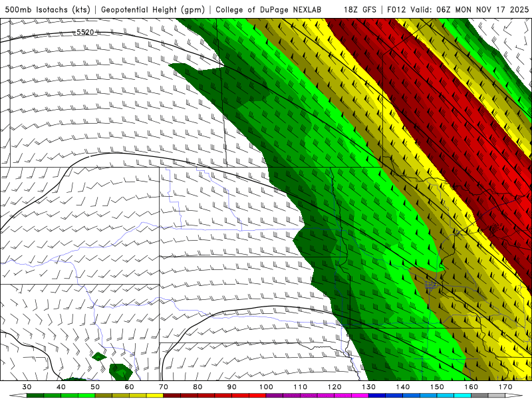Click the '18Z GFS' model run label
The image size is (532, 399).
[360, 9]
